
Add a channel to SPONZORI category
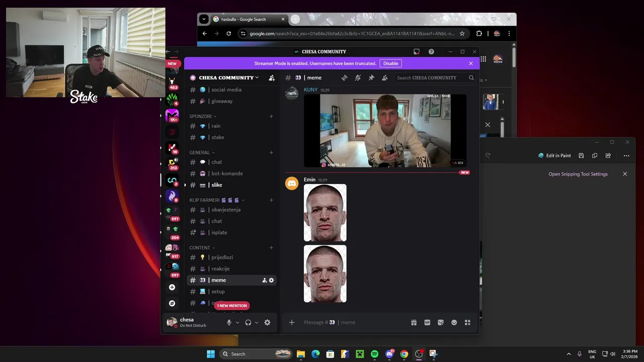pos(271,116)
